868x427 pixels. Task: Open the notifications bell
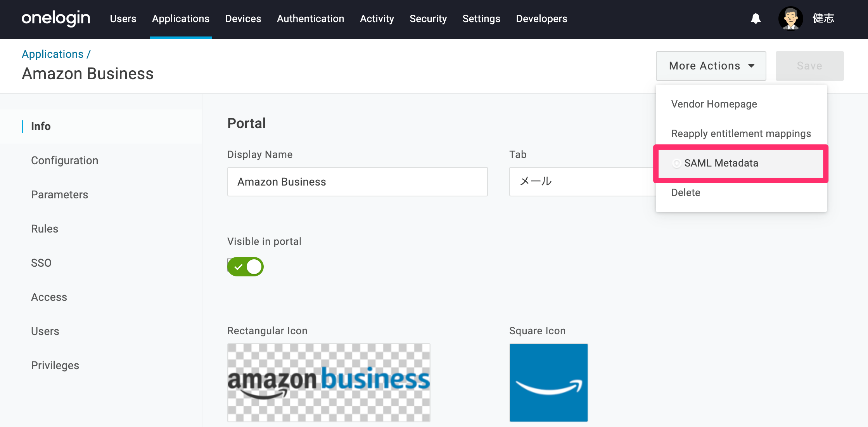pyautogui.click(x=756, y=18)
